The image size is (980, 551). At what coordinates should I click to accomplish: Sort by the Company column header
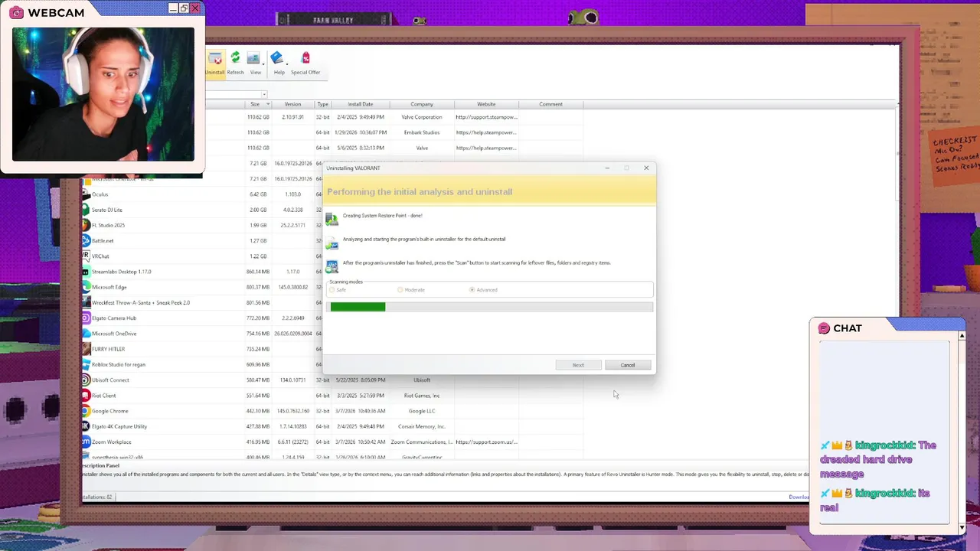[x=422, y=104]
